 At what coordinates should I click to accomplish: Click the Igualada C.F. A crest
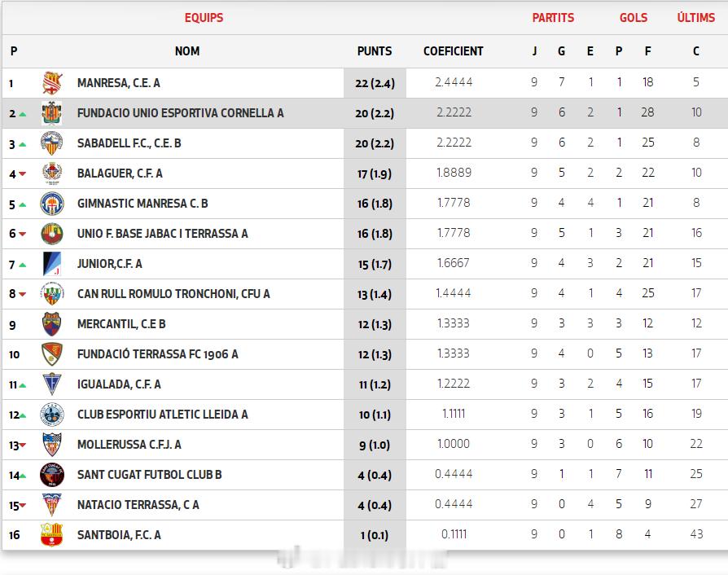coord(51,384)
